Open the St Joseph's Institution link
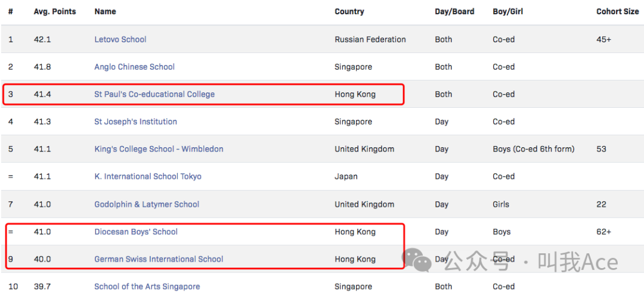Viewport: 644px width, 295px height. 135,122
